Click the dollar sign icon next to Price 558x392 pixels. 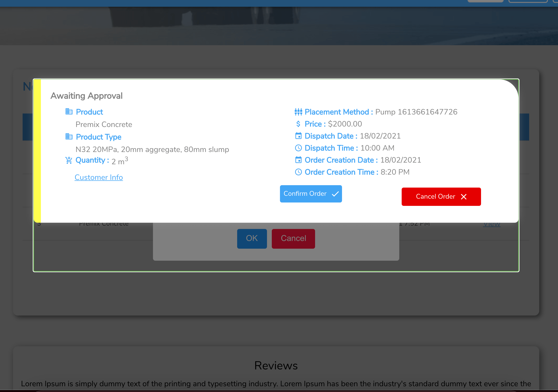coord(298,124)
